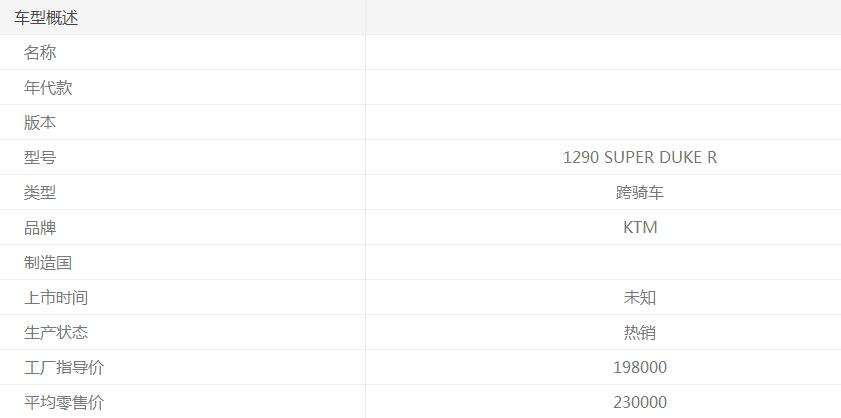Viewport: 841px width, 418px height.
Task: Click the 生产状态 row label
Action: click(x=56, y=333)
